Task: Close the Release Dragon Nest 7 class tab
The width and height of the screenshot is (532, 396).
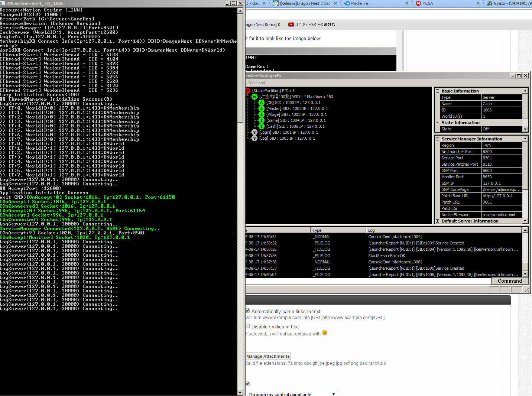Action: point(335,3)
